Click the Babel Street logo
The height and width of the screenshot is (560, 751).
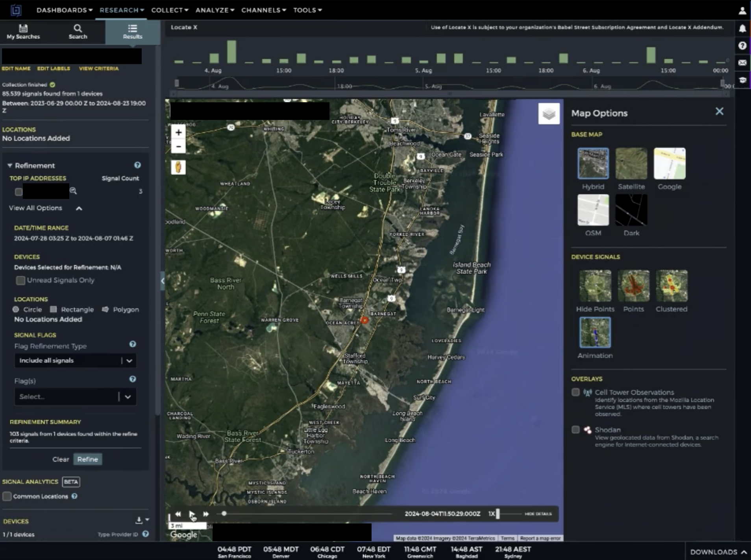(x=16, y=10)
